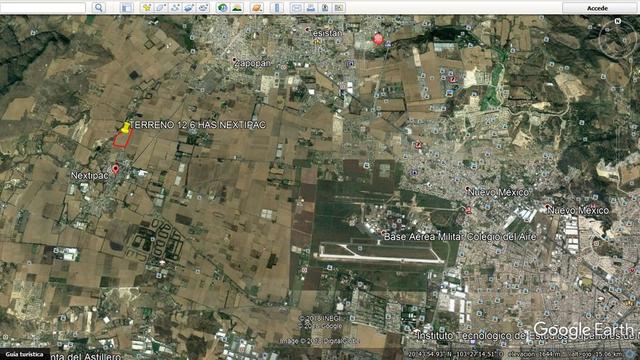Click inside the search input field
This screenshot has height=360, width=640.
pos(43,7)
